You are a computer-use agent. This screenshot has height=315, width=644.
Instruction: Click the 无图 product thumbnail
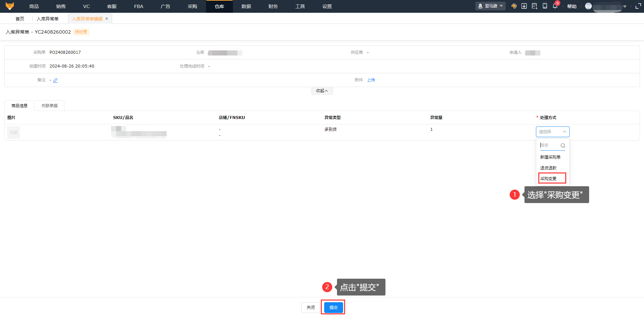click(13, 132)
